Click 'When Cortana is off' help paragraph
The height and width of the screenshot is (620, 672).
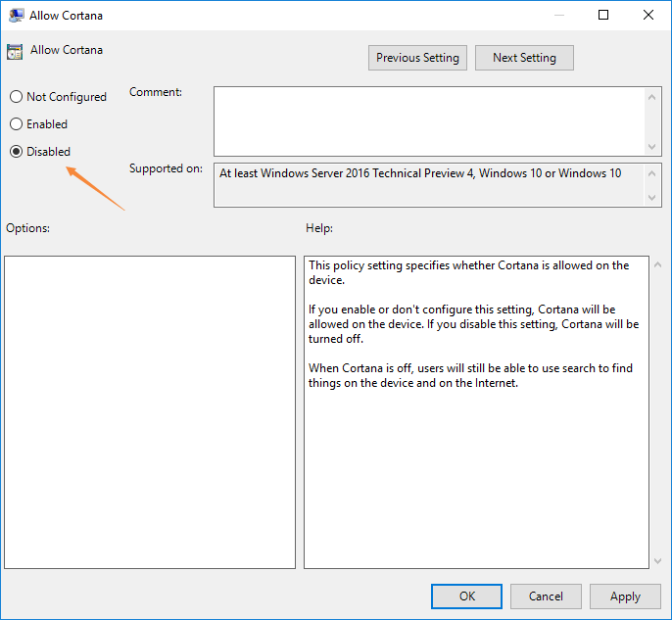(470, 375)
